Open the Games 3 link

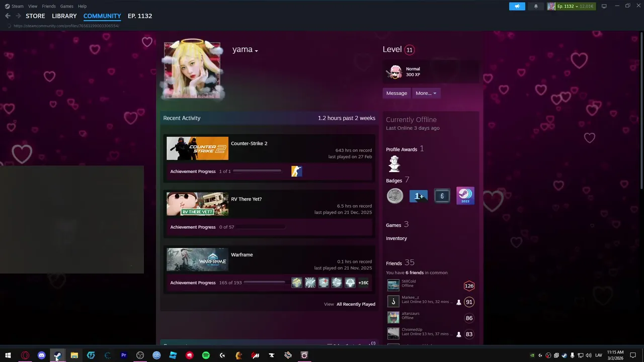pyautogui.click(x=397, y=225)
